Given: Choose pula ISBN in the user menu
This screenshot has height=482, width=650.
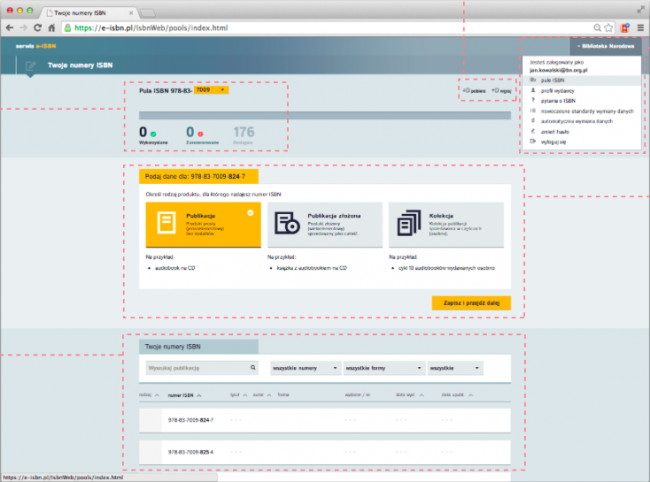Looking at the screenshot, I should point(582,80).
